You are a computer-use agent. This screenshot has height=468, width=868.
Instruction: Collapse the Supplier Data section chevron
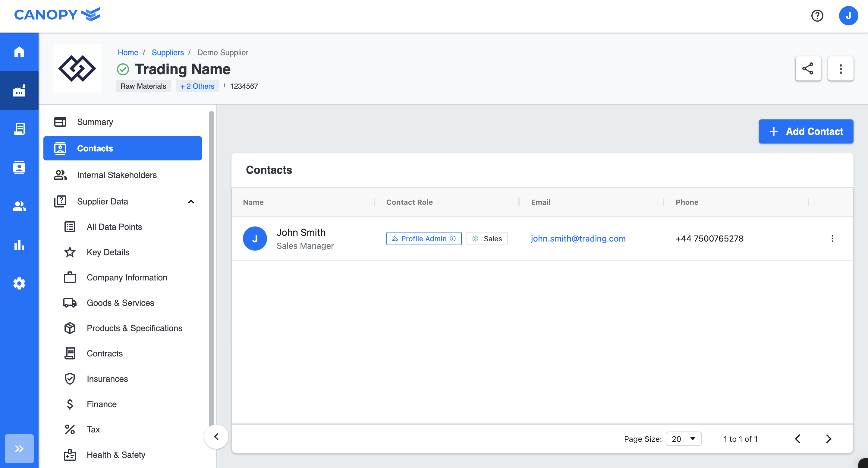click(191, 201)
